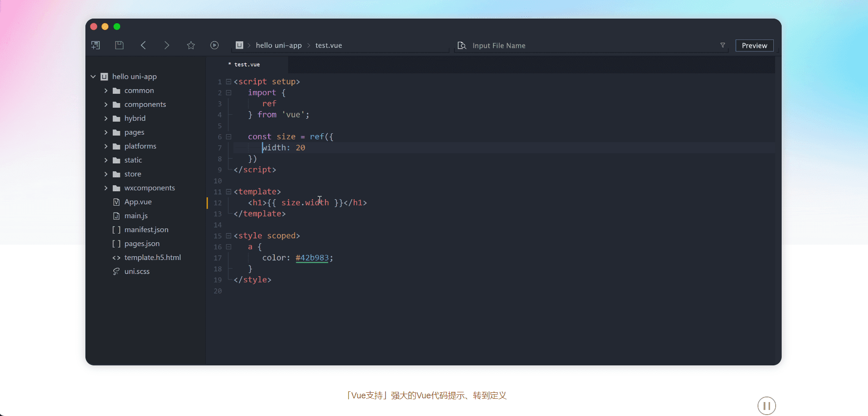Click the #42b983 color value
The height and width of the screenshot is (416, 868).
click(312, 258)
